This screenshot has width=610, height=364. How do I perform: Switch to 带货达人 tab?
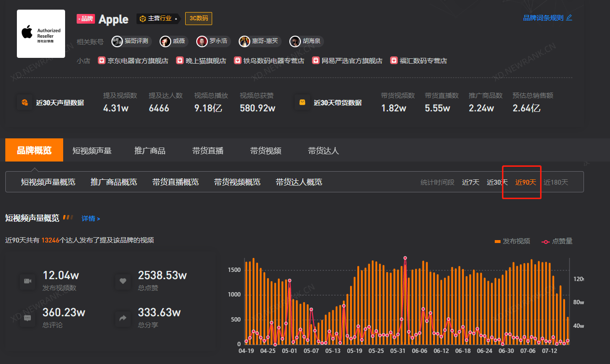(x=324, y=151)
